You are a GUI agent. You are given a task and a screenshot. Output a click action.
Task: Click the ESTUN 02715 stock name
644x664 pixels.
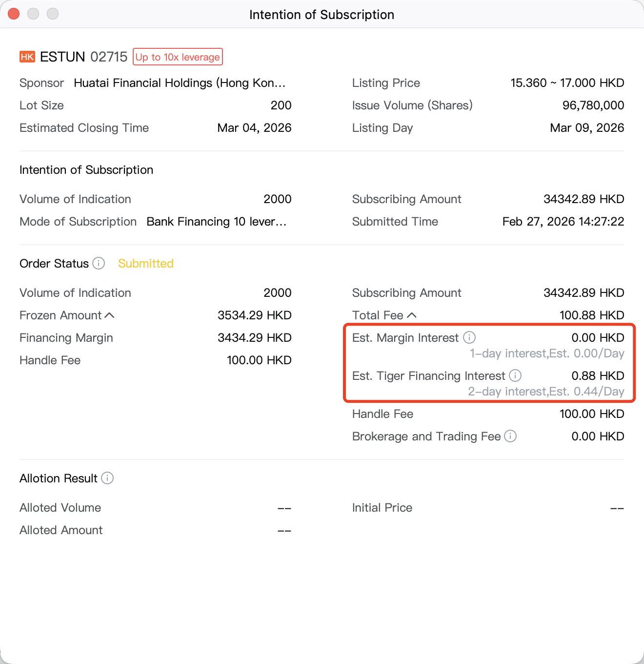(83, 57)
